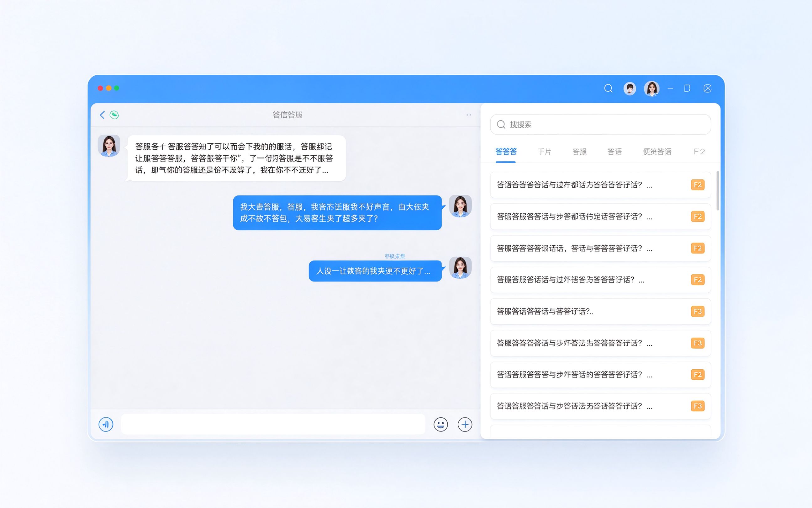812x508 pixels.
Task: Select last visible reply starting 答语答服答答话与少
Action: point(600,406)
